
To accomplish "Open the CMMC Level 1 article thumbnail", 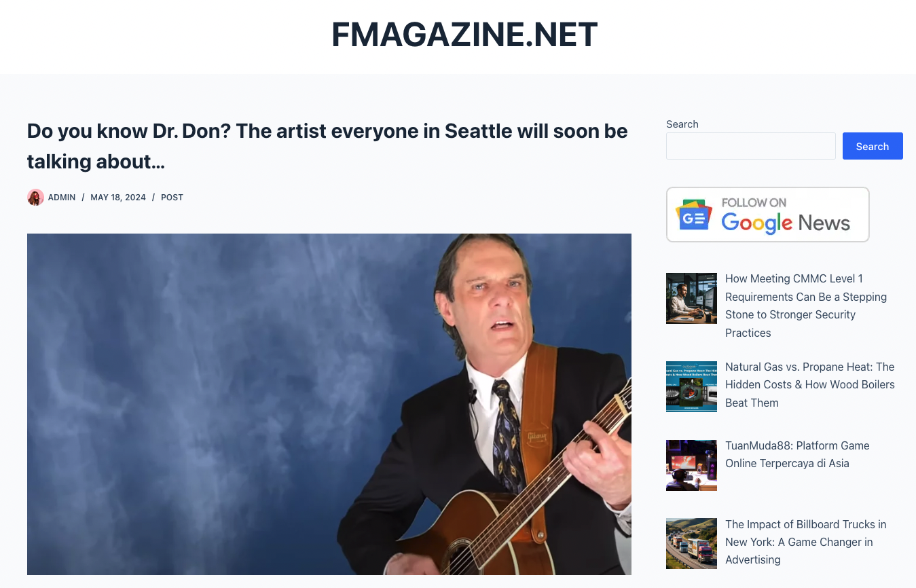I will (x=691, y=298).
